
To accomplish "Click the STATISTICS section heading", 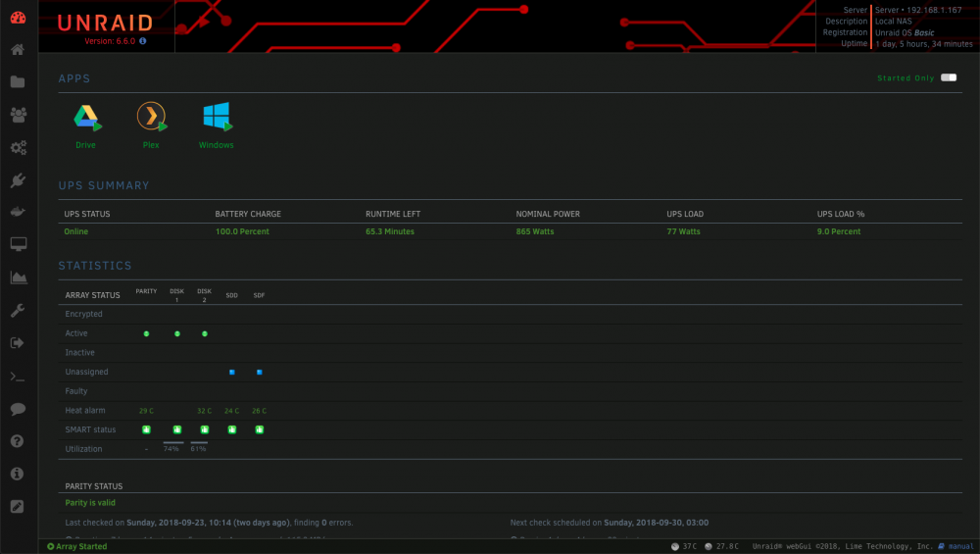I will [x=95, y=266].
